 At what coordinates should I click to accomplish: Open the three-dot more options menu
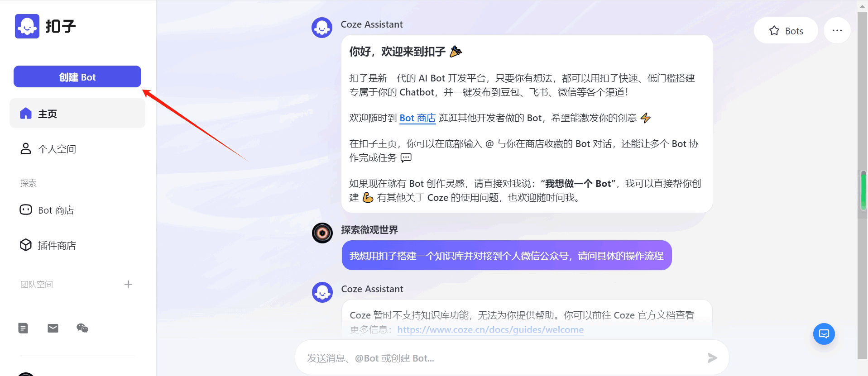837,30
